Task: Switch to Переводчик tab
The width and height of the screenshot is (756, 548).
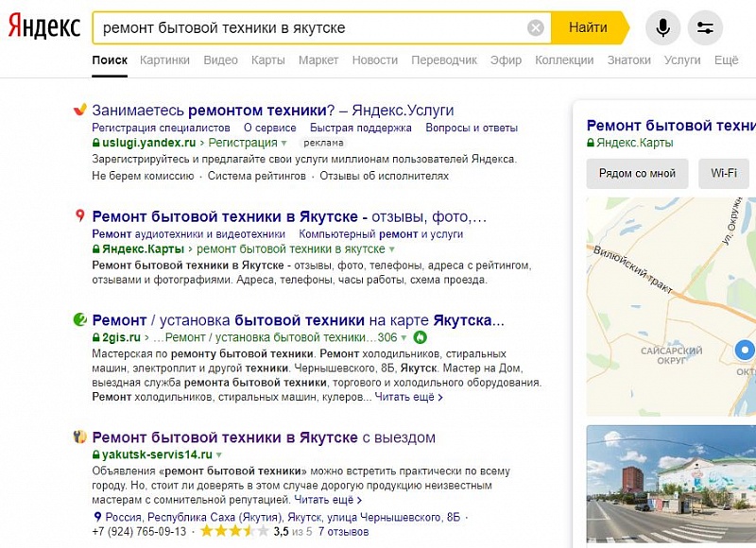Action: pyautogui.click(x=444, y=60)
